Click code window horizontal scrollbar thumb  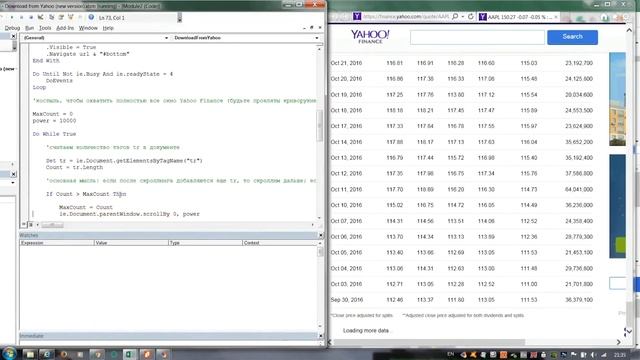[52, 225]
